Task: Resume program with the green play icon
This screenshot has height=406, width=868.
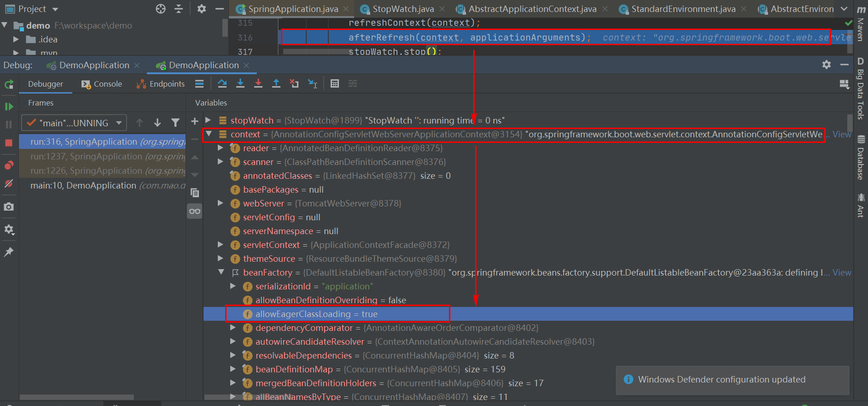Action: (x=9, y=106)
